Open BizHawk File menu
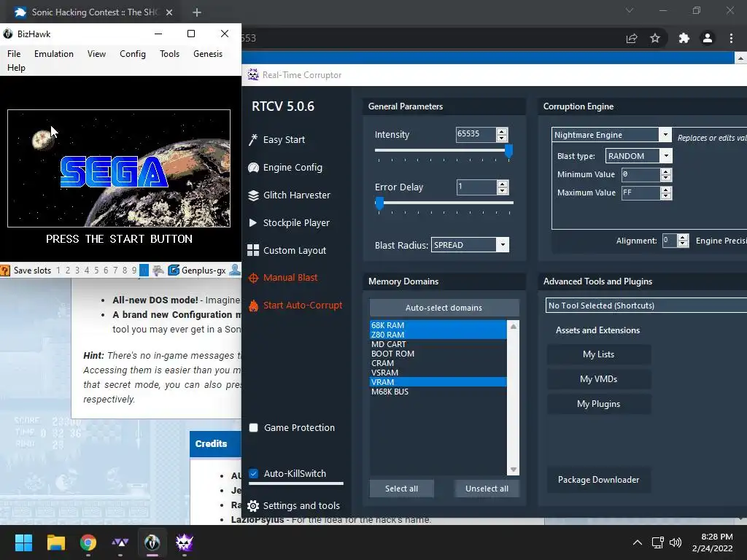Image resolution: width=747 pixels, height=560 pixels. (14, 54)
